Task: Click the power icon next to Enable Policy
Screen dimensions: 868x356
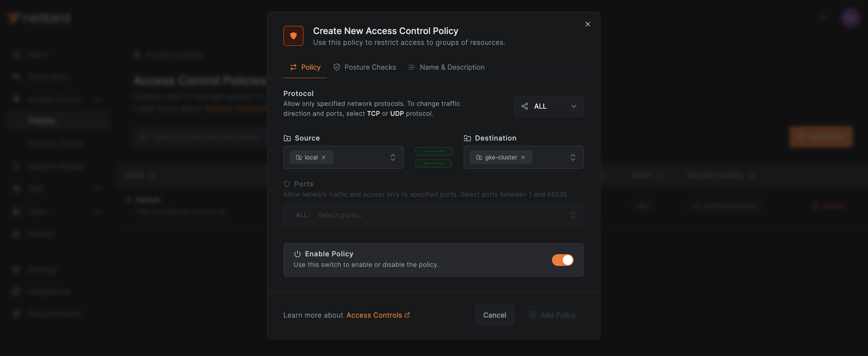Action: pos(297,254)
